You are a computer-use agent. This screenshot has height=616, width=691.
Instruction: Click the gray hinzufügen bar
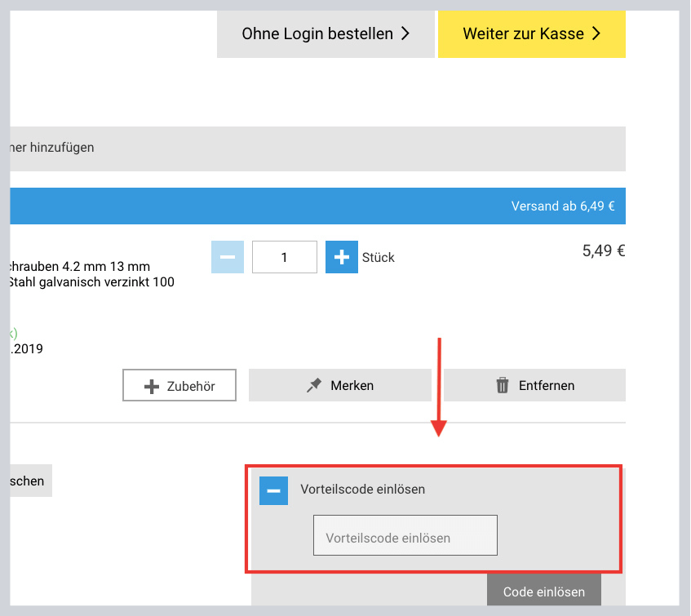[317, 148]
